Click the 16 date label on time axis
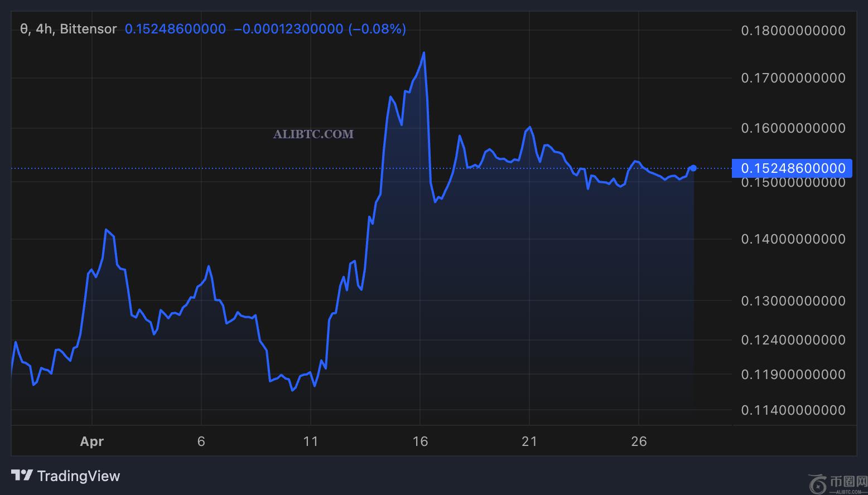 (420, 441)
